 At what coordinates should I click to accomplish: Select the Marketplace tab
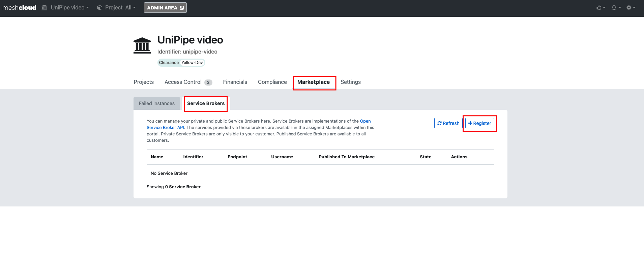(x=314, y=82)
